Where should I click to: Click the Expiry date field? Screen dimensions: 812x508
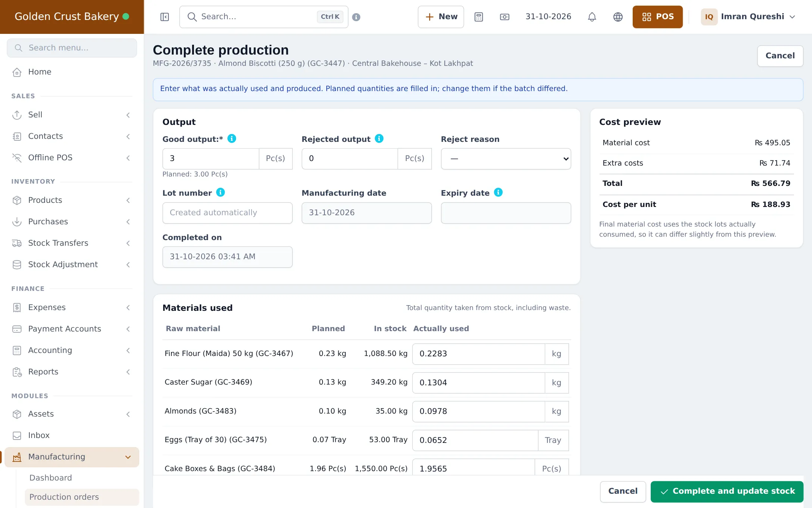[506, 213]
